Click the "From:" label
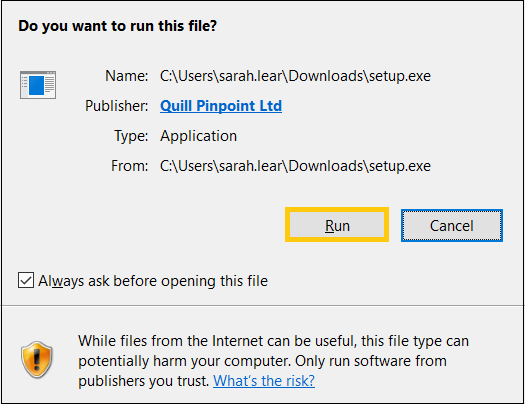The width and height of the screenshot is (525, 404). pos(130,166)
